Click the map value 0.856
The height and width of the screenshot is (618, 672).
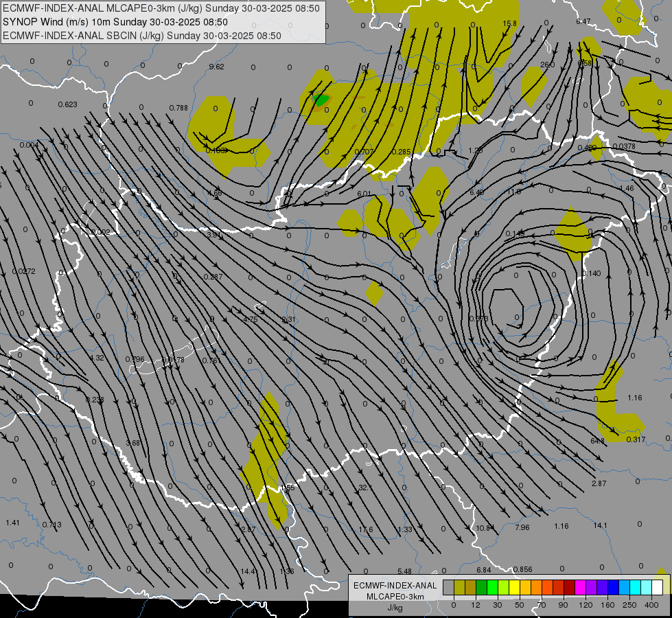[522, 569]
